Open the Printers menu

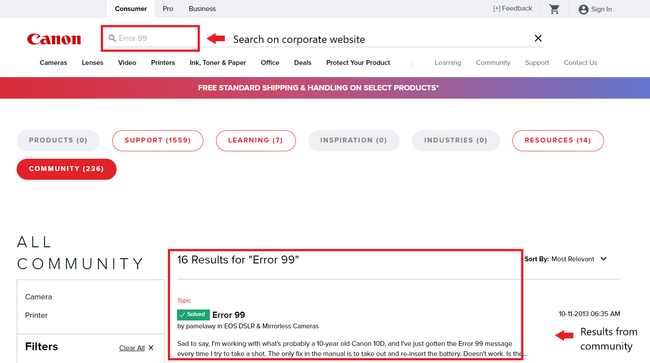point(163,63)
